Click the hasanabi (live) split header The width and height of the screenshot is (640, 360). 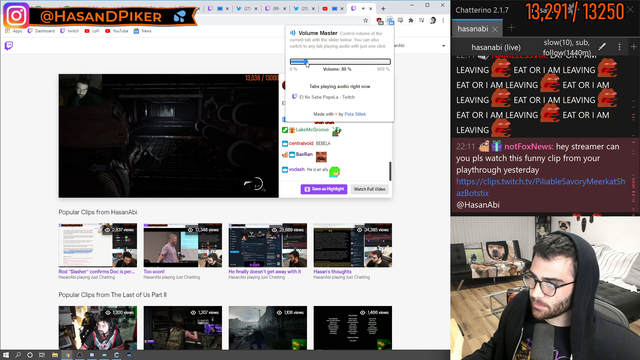click(496, 48)
